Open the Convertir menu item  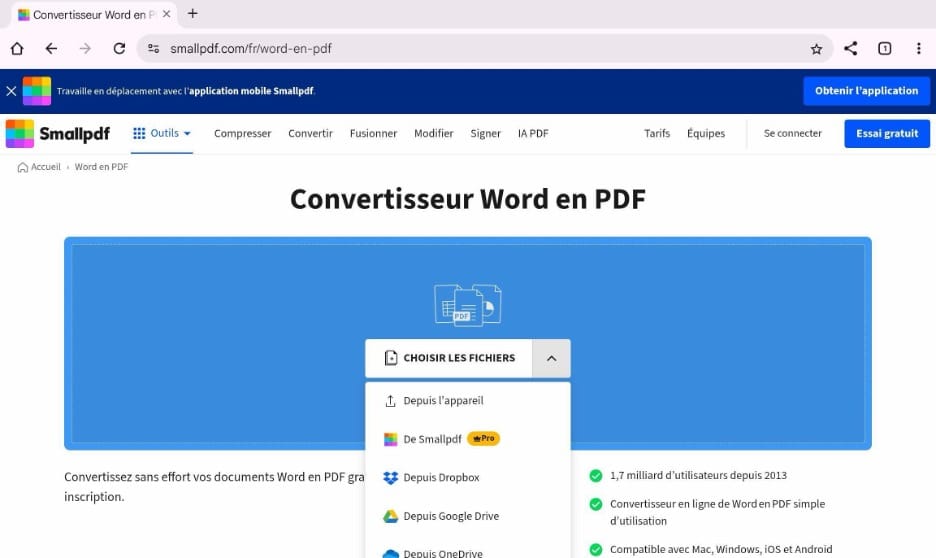pos(310,134)
